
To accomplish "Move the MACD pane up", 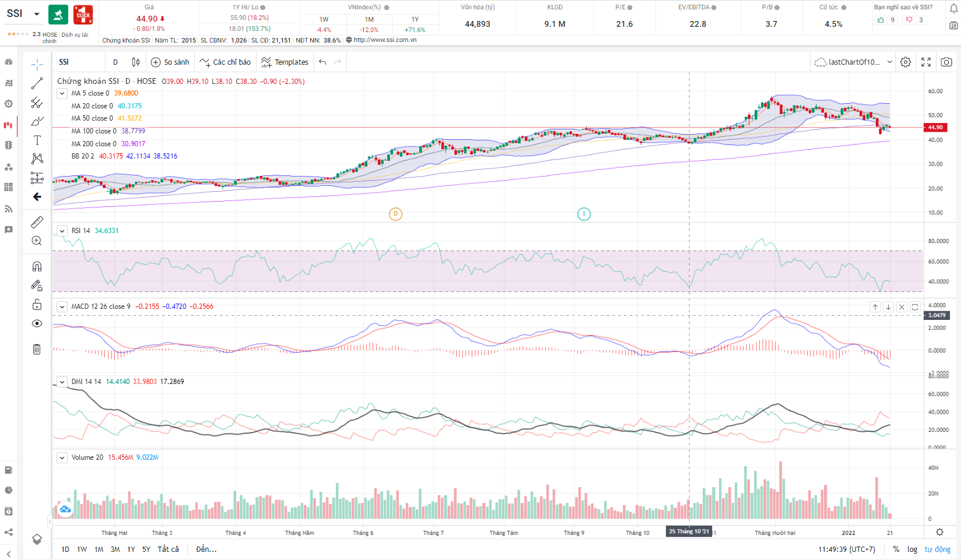I will point(875,307).
